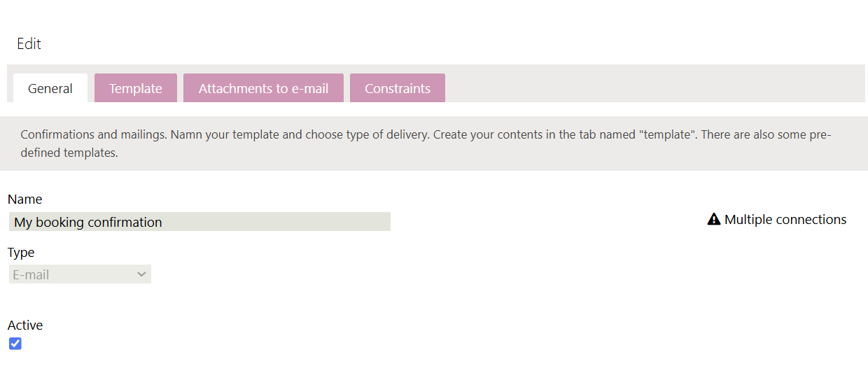The height and width of the screenshot is (385, 868).
Task: Click the chevron arrow in Type dropdown
Action: [x=141, y=274]
